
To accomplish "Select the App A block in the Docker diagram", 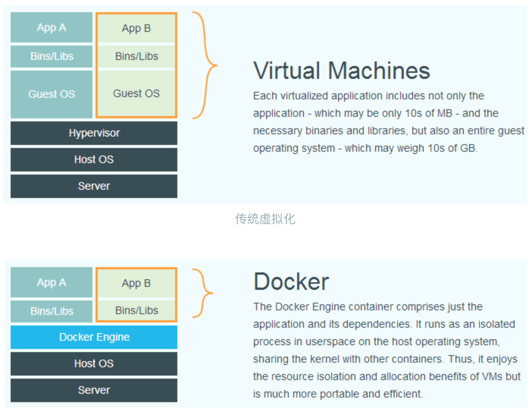I will coord(52,283).
